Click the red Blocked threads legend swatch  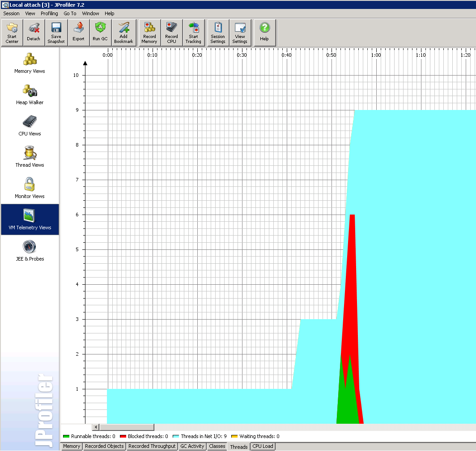(123, 436)
